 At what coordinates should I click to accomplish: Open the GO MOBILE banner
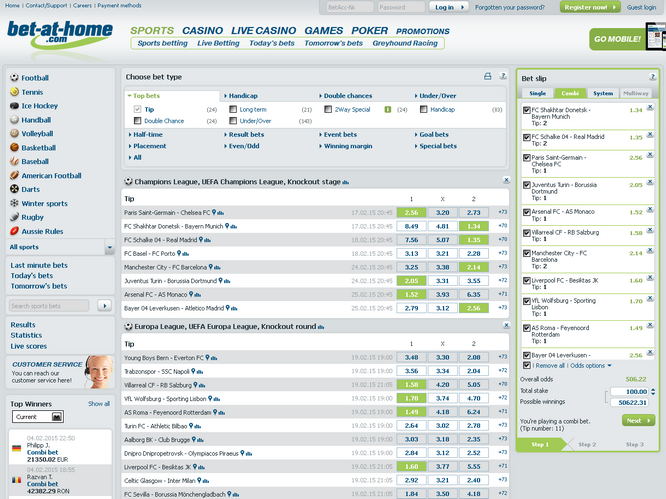(x=627, y=39)
